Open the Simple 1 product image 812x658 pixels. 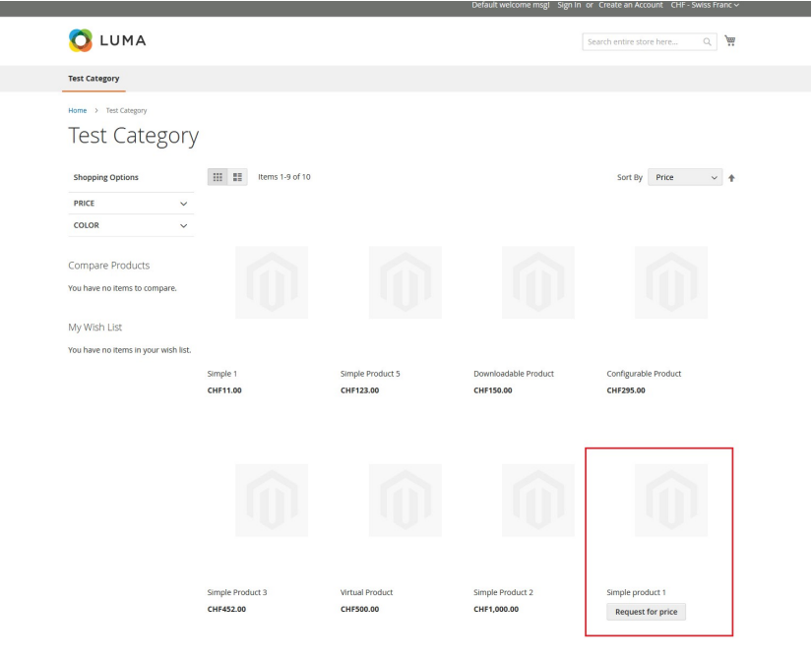click(x=271, y=282)
